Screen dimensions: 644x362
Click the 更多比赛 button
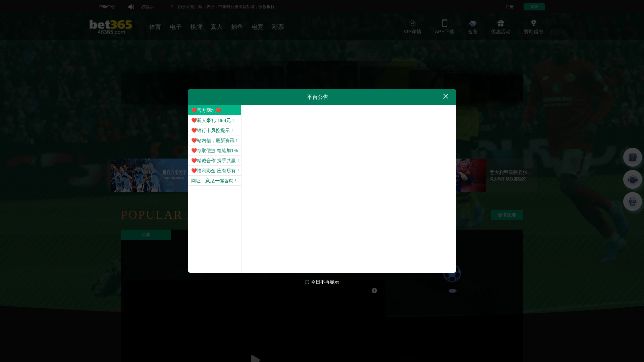[507, 215]
